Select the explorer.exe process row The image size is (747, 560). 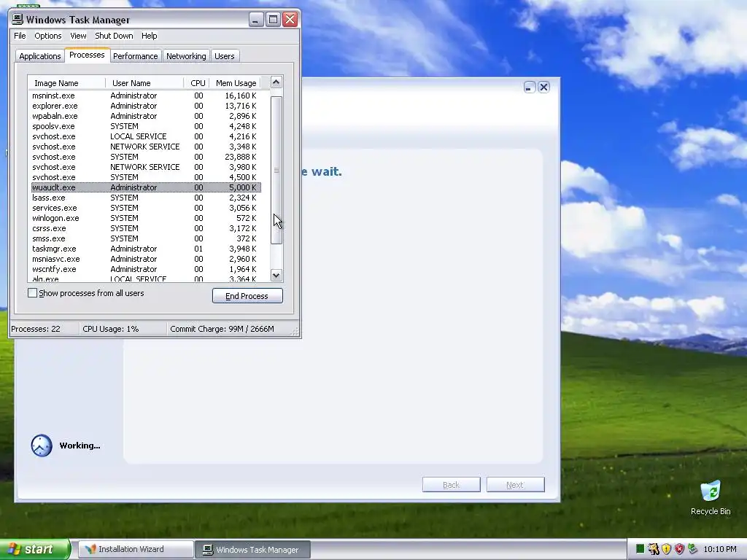pyautogui.click(x=146, y=106)
